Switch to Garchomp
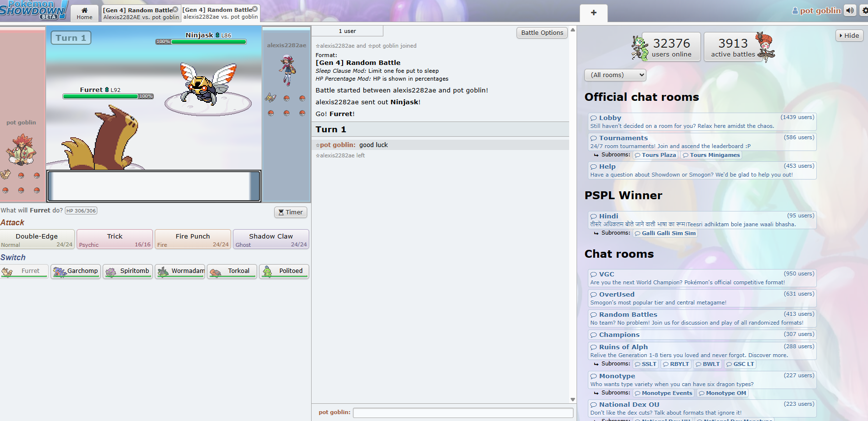Image resolution: width=868 pixels, height=421 pixels. pos(76,271)
